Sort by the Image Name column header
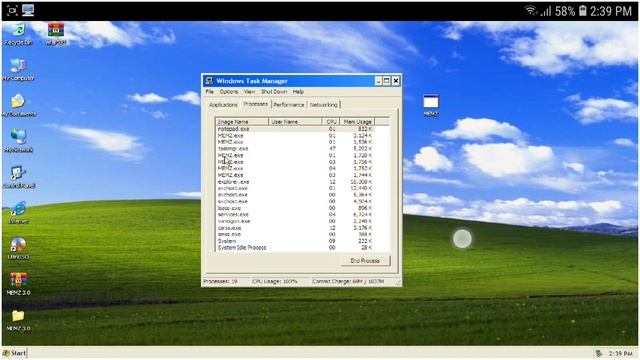The height and width of the screenshot is (360, 640). [242, 122]
